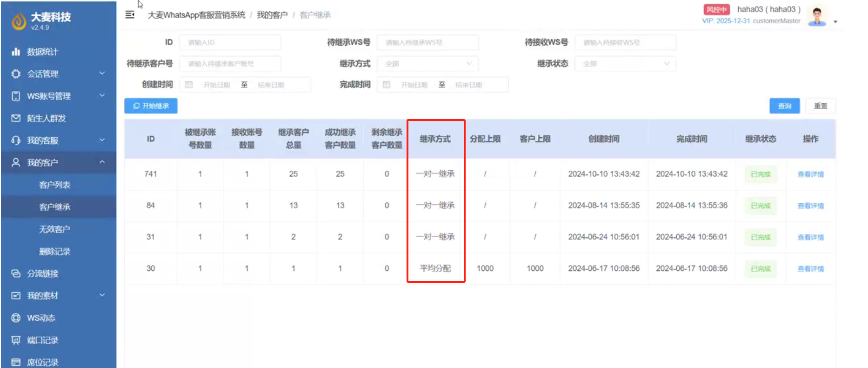Click calendar icon in 创建时间 field
The image size is (868, 368).
coord(189,85)
